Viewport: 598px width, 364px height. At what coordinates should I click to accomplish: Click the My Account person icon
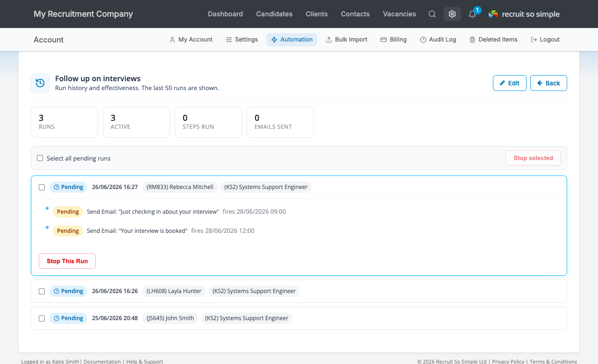[x=172, y=40]
